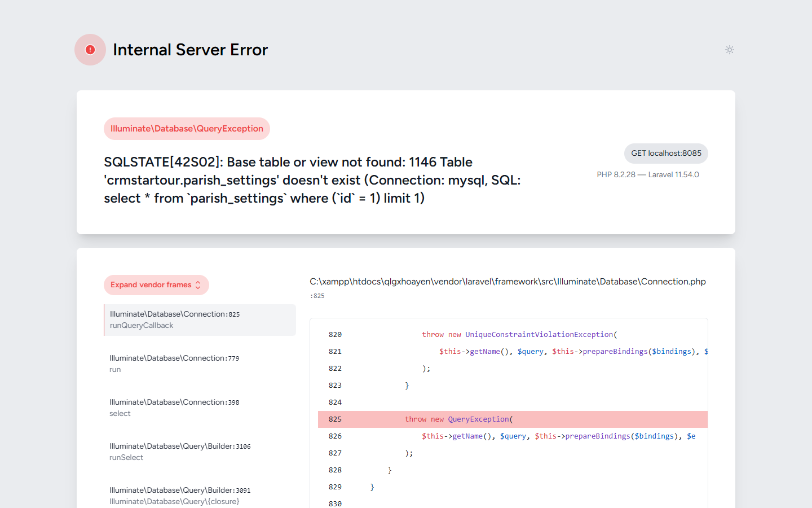Click the highlighted code line 825

(513, 419)
